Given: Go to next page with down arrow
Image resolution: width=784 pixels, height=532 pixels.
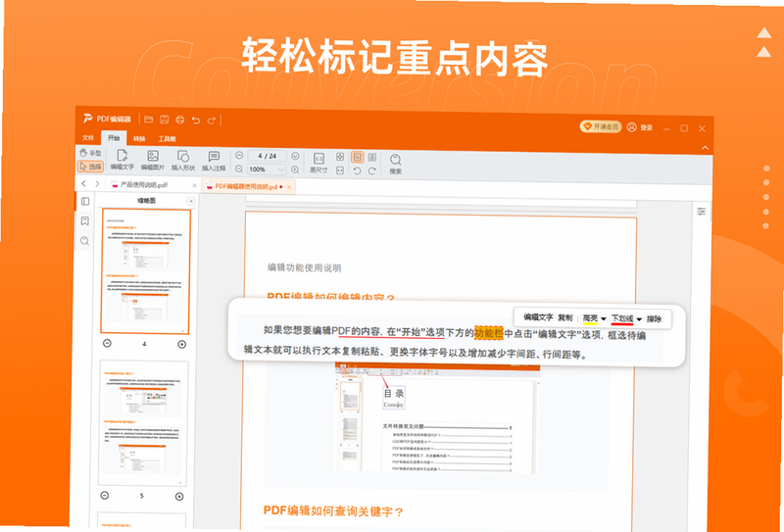Looking at the screenshot, I should pos(295,156).
